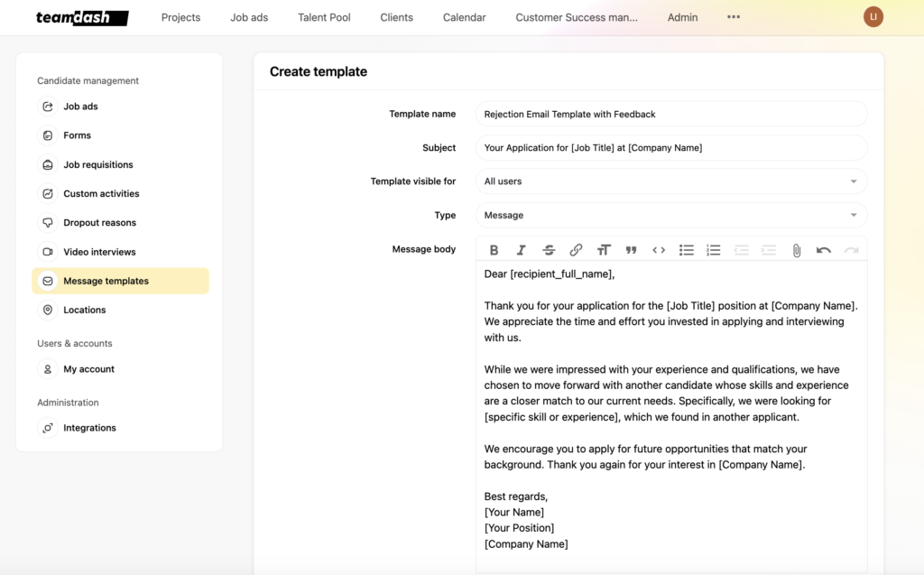Open the user profile avatar menu
924x575 pixels.
click(x=873, y=16)
